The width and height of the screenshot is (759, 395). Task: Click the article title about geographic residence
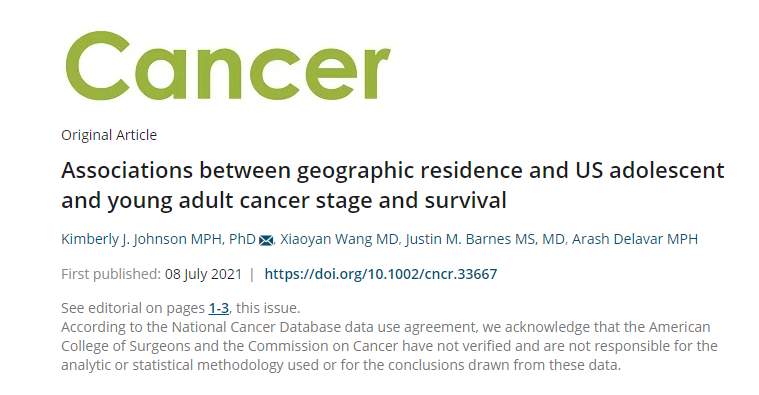coord(393,185)
